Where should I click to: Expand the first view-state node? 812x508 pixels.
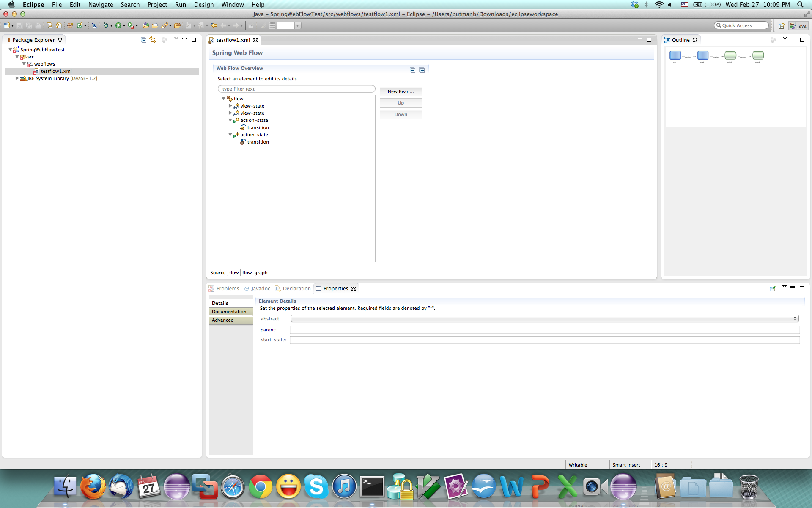click(x=230, y=106)
